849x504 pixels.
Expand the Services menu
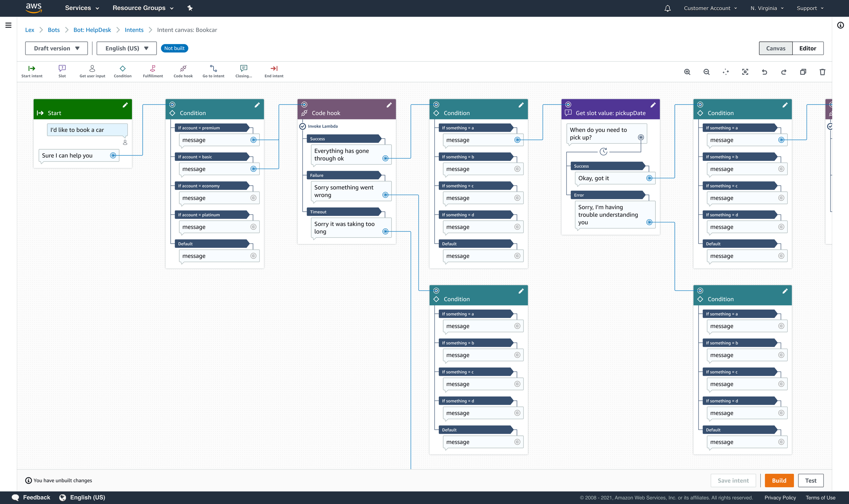click(82, 8)
